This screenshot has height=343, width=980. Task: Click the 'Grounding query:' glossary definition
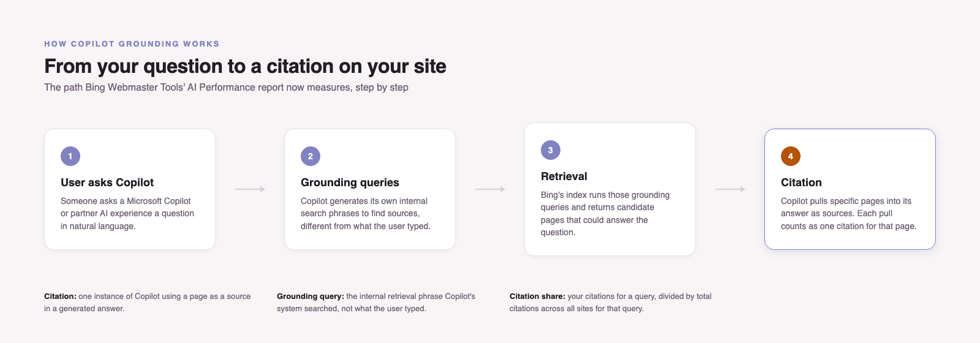click(376, 302)
